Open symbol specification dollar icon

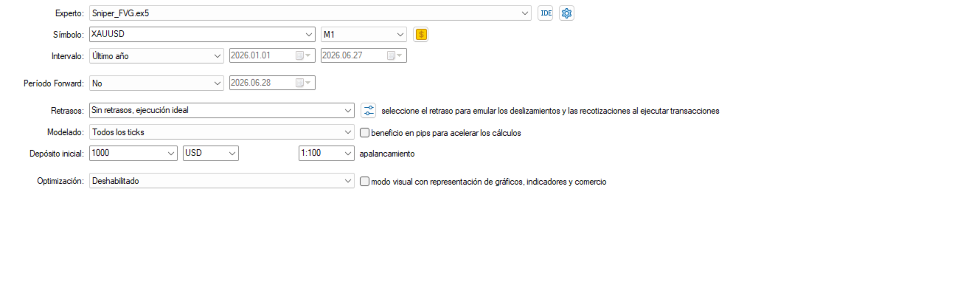coord(421,34)
